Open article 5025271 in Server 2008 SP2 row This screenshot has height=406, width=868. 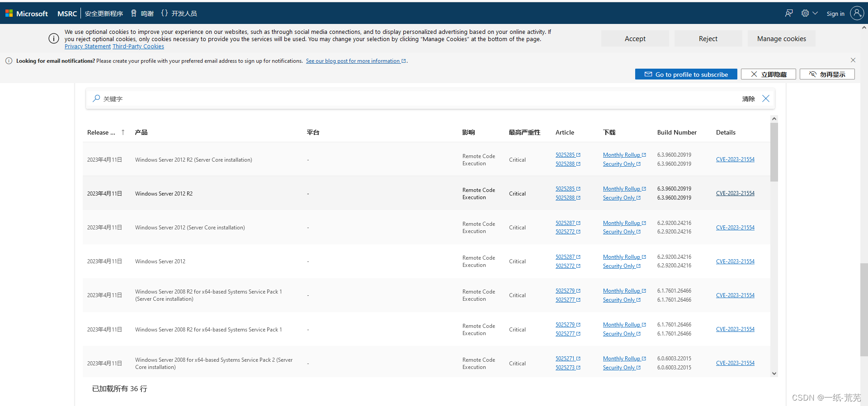point(568,359)
